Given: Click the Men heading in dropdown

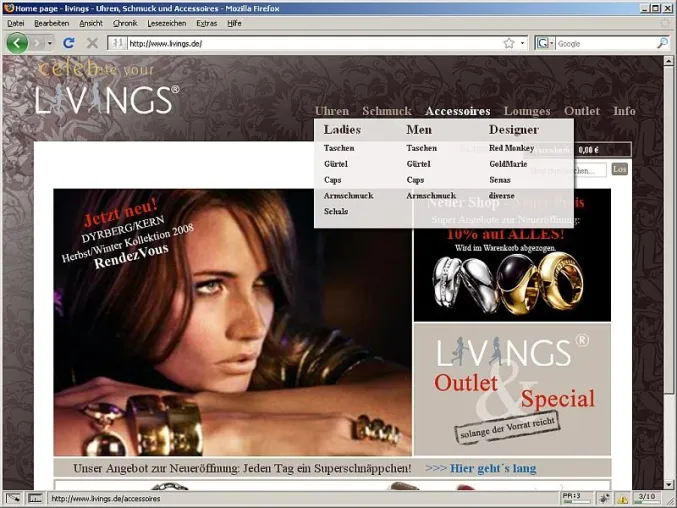Looking at the screenshot, I should [x=419, y=129].
